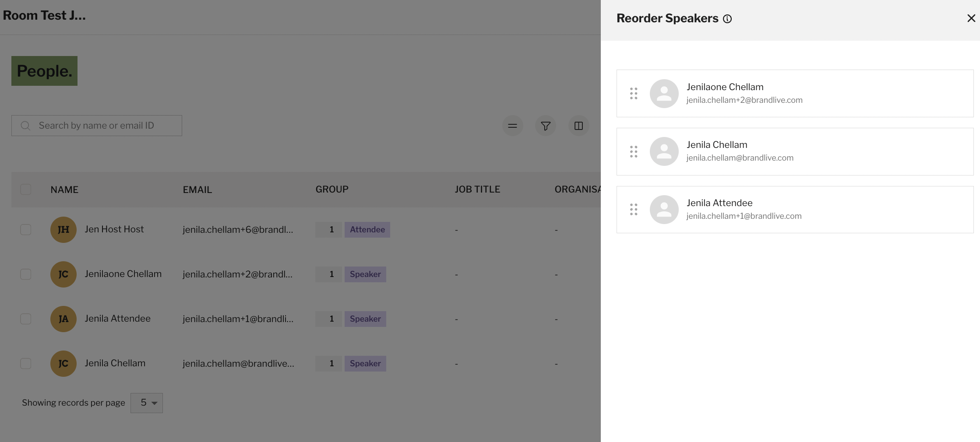Click jenila.chellam@brandlive.com in the reorder panel
The height and width of the screenshot is (442, 980).
740,158
